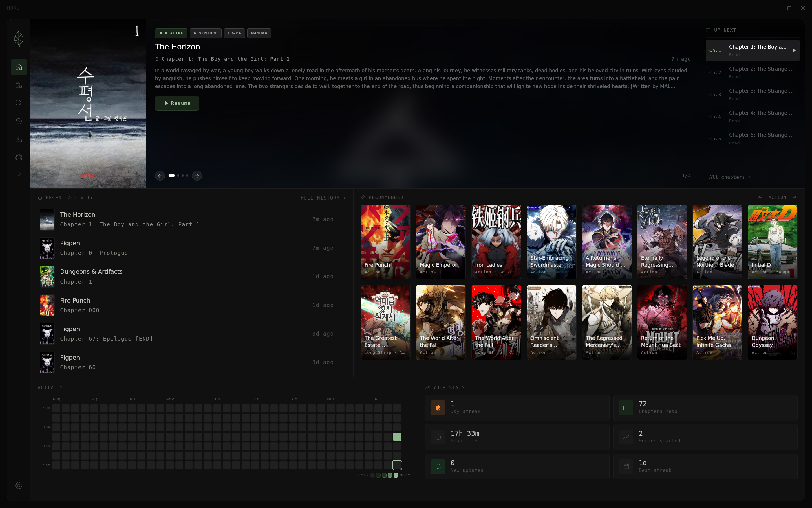Open Chapter 3: The Strange in Up Next
Image resolution: width=812 pixels, height=508 pixels.
752,95
